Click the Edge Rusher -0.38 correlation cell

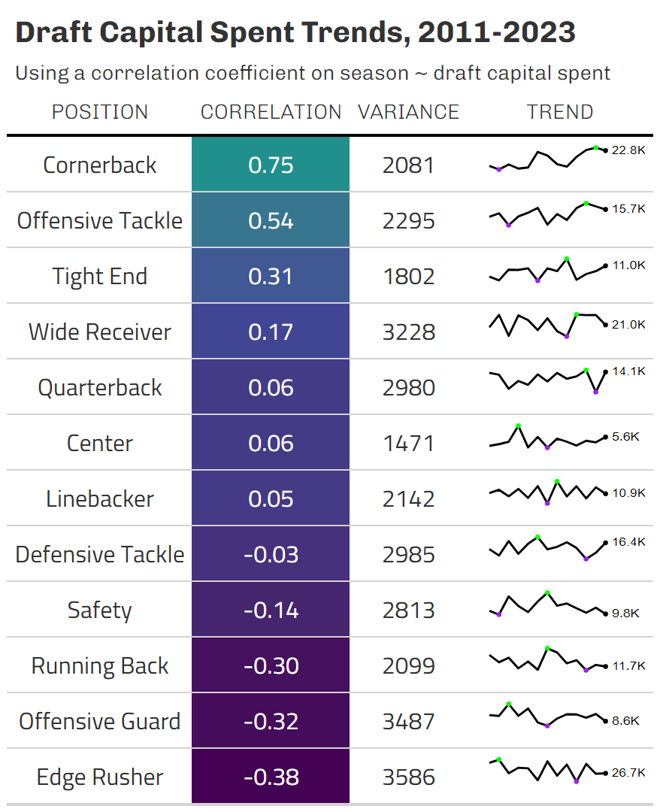click(271, 777)
